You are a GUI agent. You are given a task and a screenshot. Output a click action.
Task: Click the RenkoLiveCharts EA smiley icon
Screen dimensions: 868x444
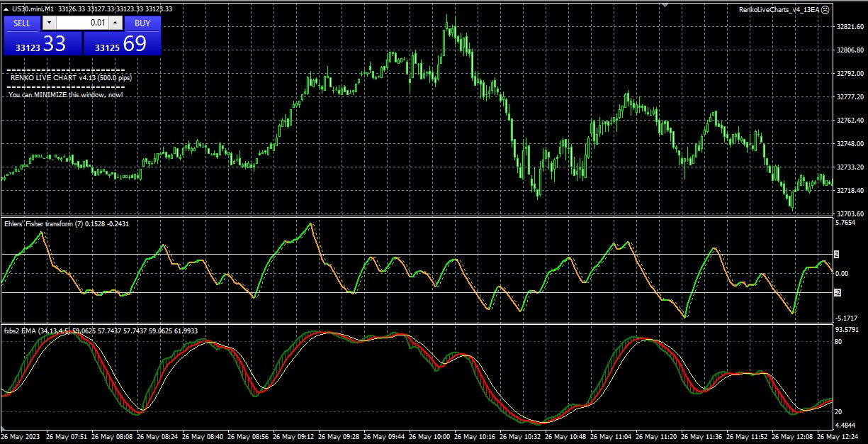(x=825, y=9)
